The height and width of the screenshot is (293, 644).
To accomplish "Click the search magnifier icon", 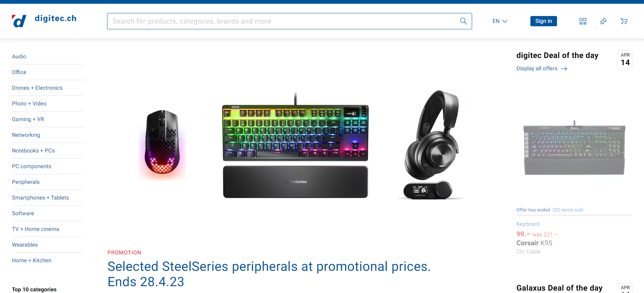I will pyautogui.click(x=463, y=21).
